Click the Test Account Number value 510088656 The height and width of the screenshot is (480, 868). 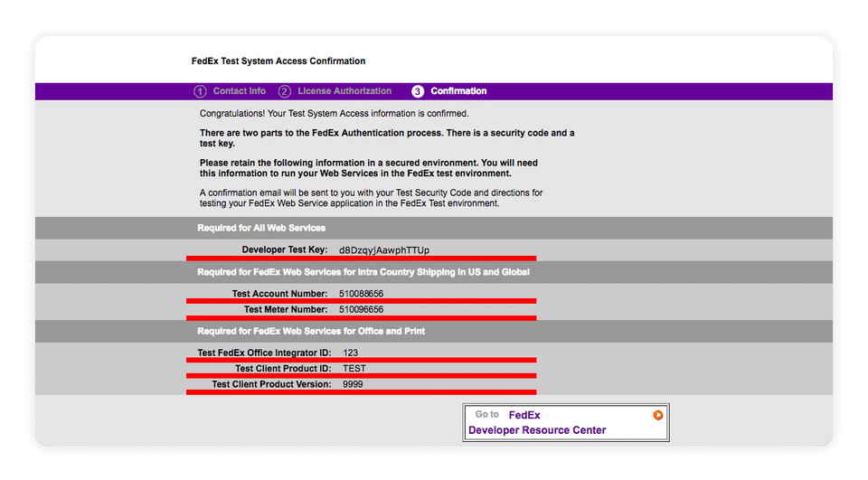[361, 294]
